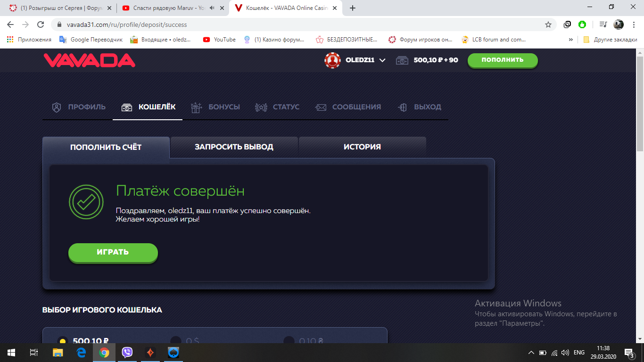
Task: Open the Google Переводчик bookmark
Action: pyautogui.click(x=91, y=40)
